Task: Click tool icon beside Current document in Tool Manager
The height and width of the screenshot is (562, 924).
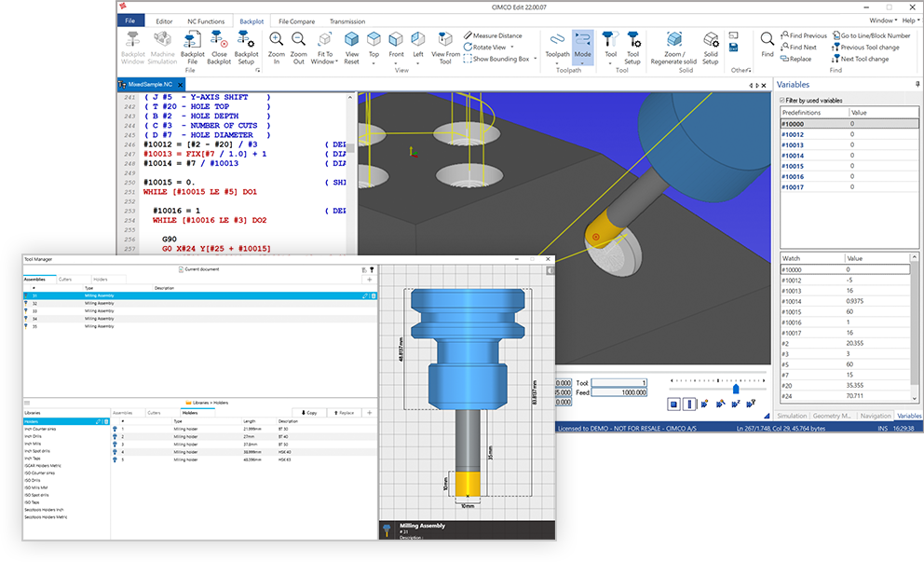Action: (x=372, y=269)
